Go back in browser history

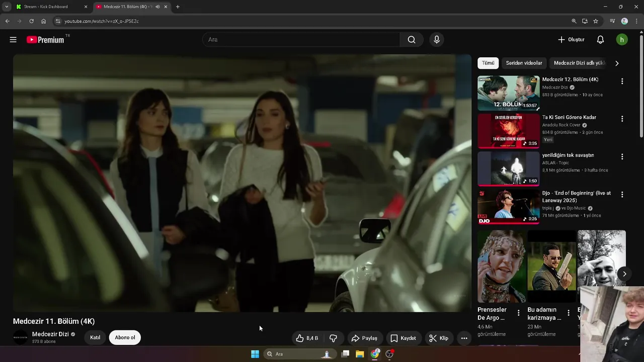click(7, 21)
